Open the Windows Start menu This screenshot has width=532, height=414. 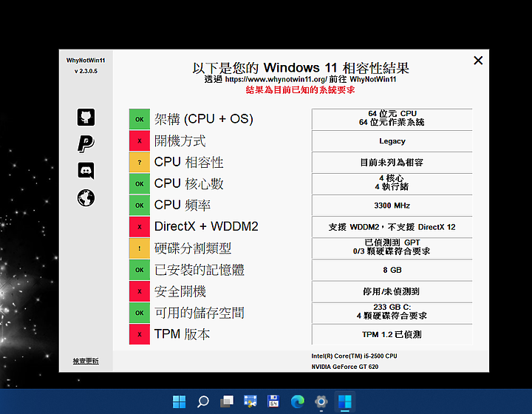179,401
